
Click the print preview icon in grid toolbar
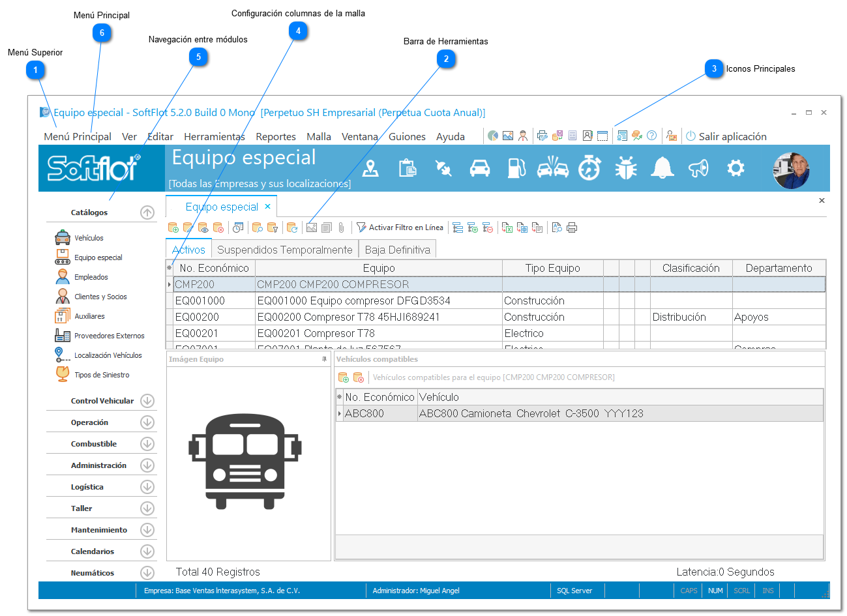point(557,227)
